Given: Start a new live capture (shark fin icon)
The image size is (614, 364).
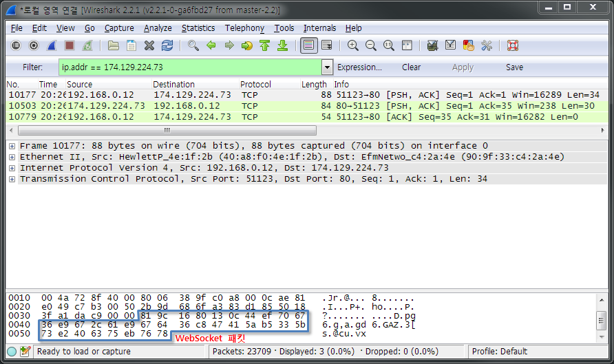Looking at the screenshot, I should (x=52, y=46).
